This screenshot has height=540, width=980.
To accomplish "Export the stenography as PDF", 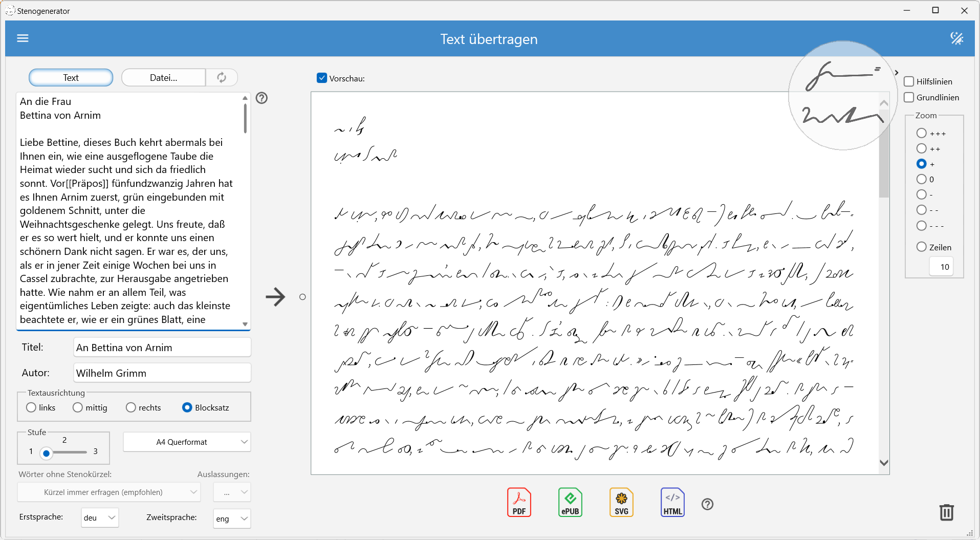I will pyautogui.click(x=519, y=502).
